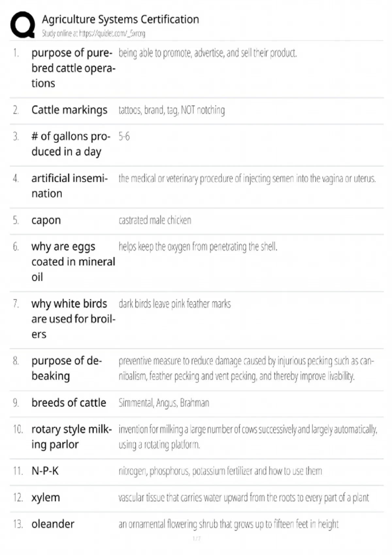
Task: Click the "dark birds leave pink feather marks" answer
Action: pos(174,304)
